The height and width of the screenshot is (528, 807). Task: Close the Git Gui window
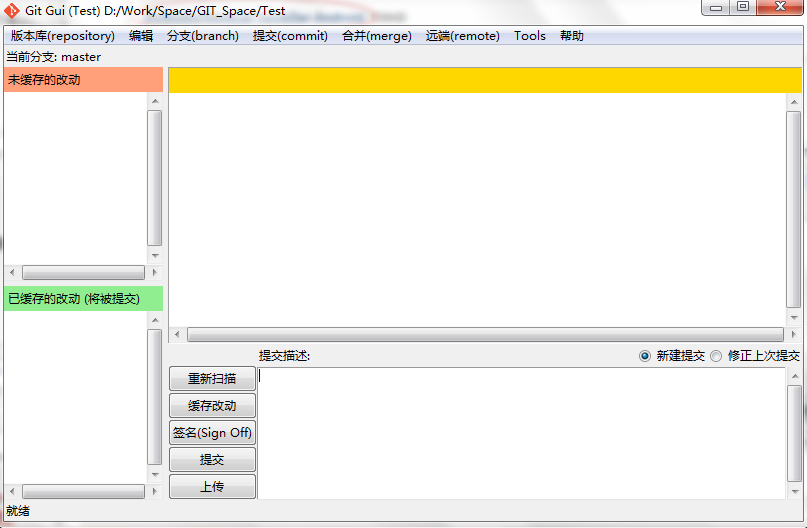tap(780, 7)
